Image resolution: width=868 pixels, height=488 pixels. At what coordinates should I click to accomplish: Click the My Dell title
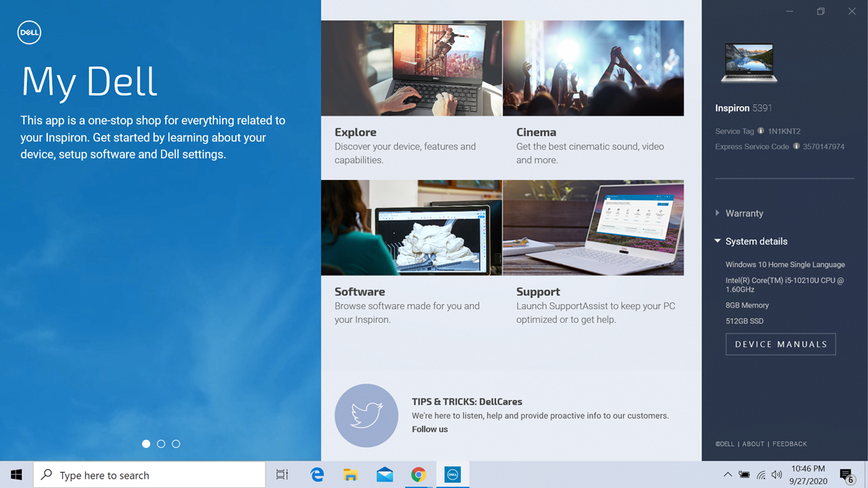[90, 81]
